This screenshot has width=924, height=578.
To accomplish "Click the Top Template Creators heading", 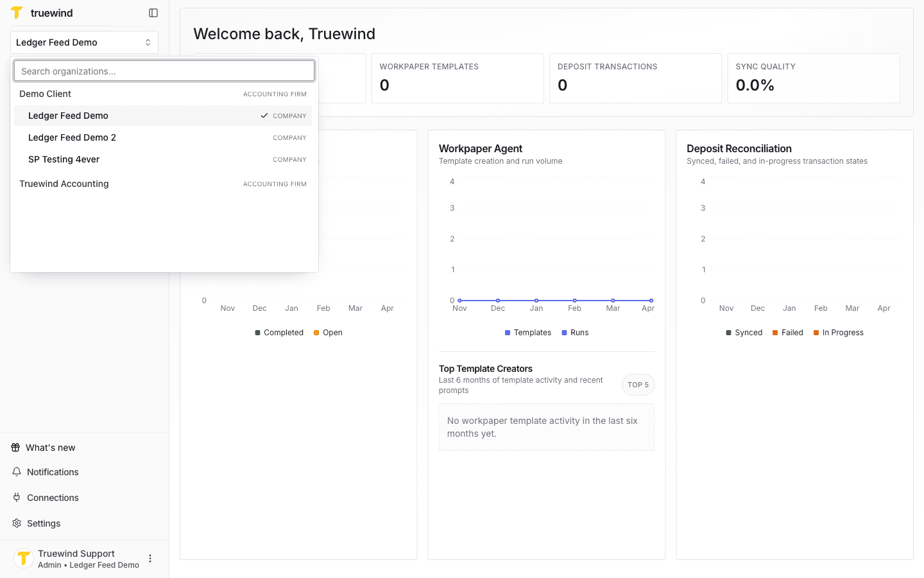I will (486, 369).
